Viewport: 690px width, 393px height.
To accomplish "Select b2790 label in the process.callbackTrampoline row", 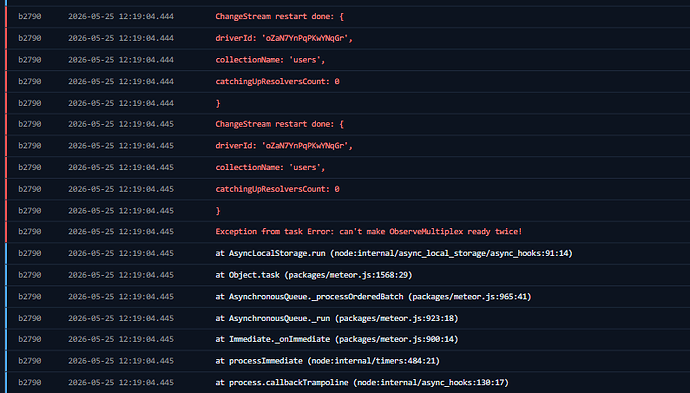I will (29, 382).
